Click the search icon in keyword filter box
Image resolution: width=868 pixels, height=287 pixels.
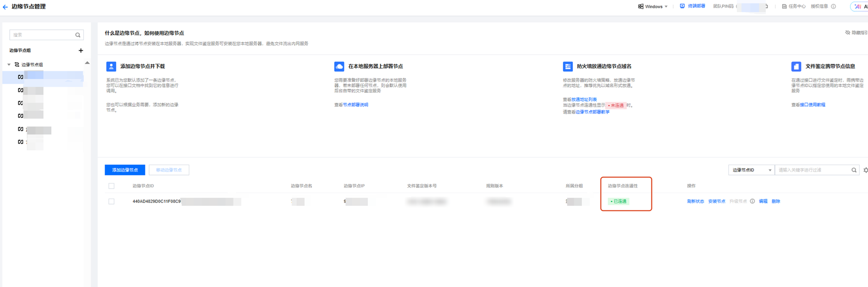click(x=853, y=170)
